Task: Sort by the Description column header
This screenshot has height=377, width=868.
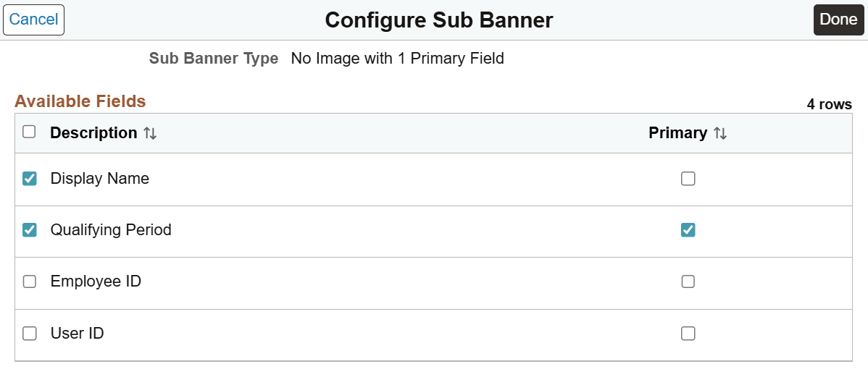Action: pos(93,133)
